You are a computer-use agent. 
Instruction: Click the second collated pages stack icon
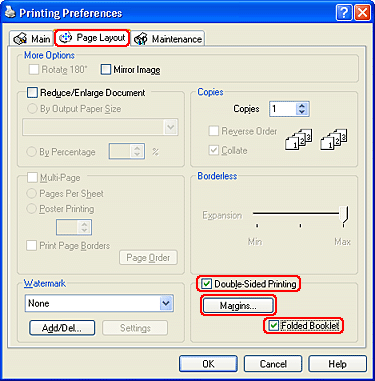[334, 139]
